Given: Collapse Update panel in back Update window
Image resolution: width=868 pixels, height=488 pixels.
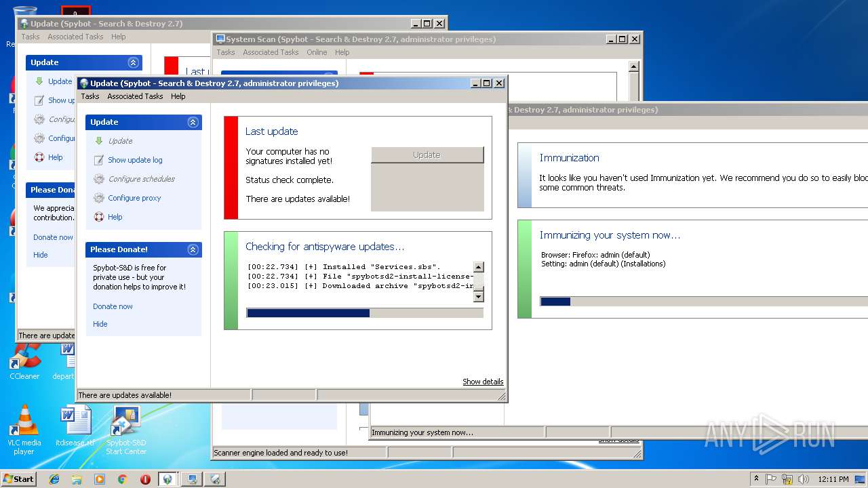Looking at the screenshot, I should 134,62.
